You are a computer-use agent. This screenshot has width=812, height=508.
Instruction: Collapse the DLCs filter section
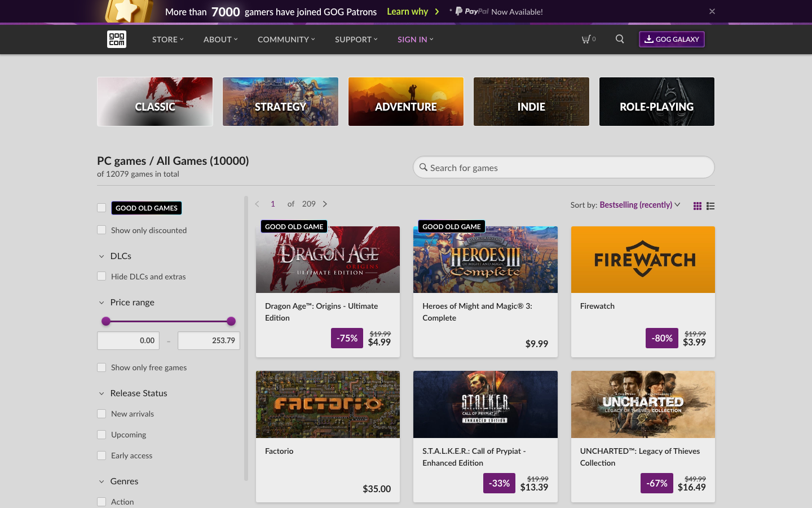click(115, 256)
